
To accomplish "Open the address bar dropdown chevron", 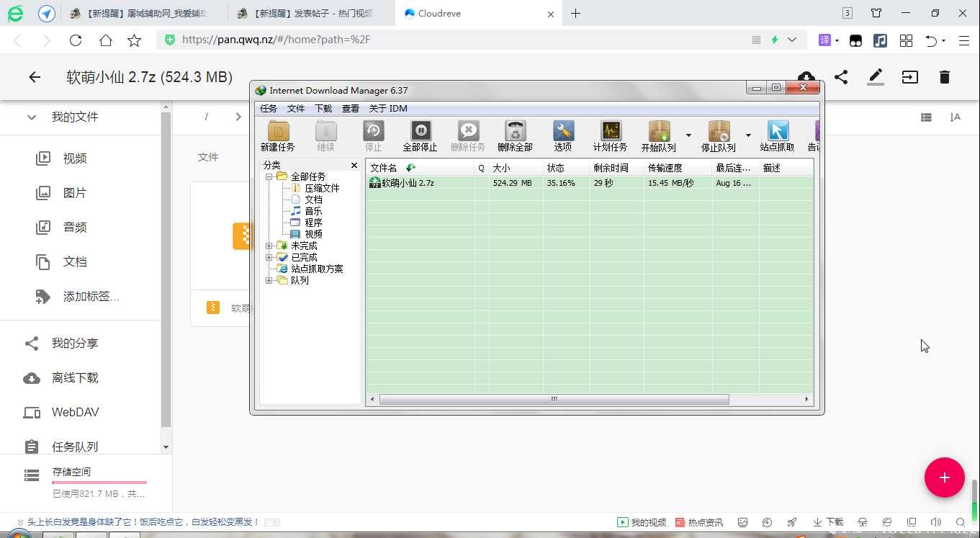I will click(x=792, y=40).
